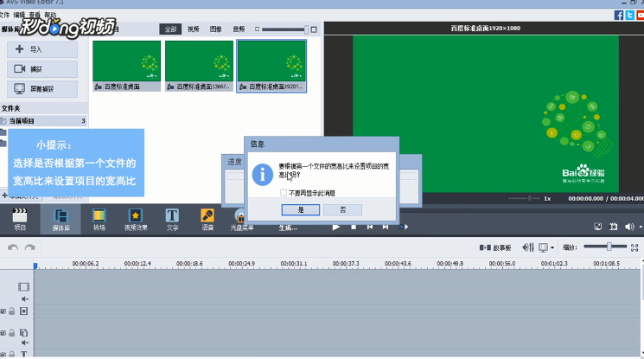Click the zoom-to-fit timeline icon
This screenshot has width=644, height=359.
point(634,247)
